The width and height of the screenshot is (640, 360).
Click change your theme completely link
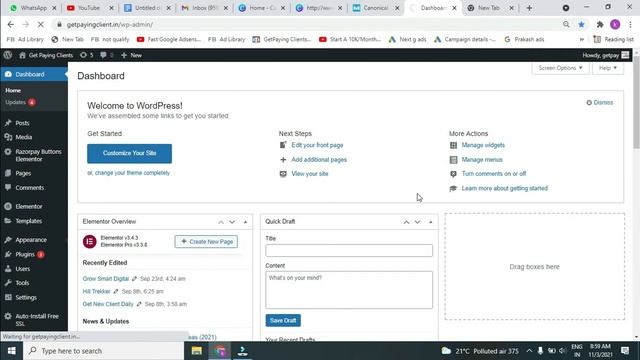pyautogui.click(x=132, y=173)
